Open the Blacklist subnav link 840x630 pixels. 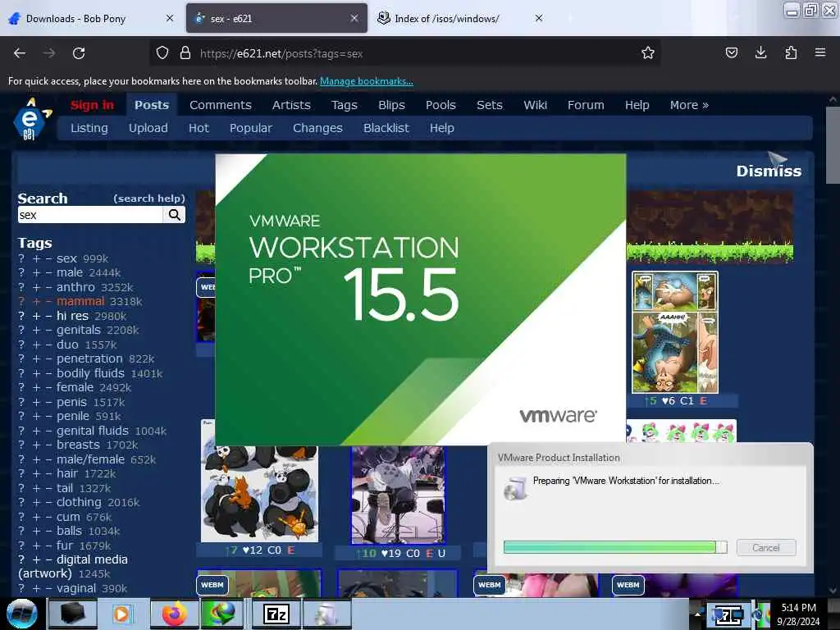386,128
